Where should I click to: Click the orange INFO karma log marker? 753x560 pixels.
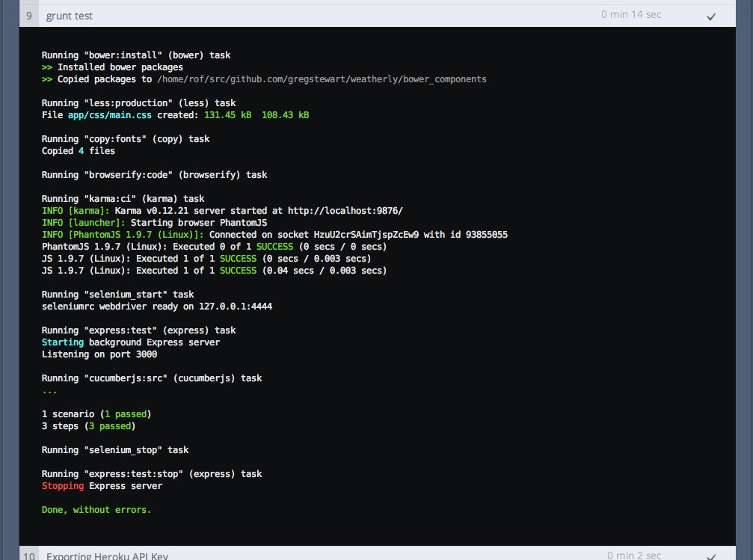[x=62, y=210]
